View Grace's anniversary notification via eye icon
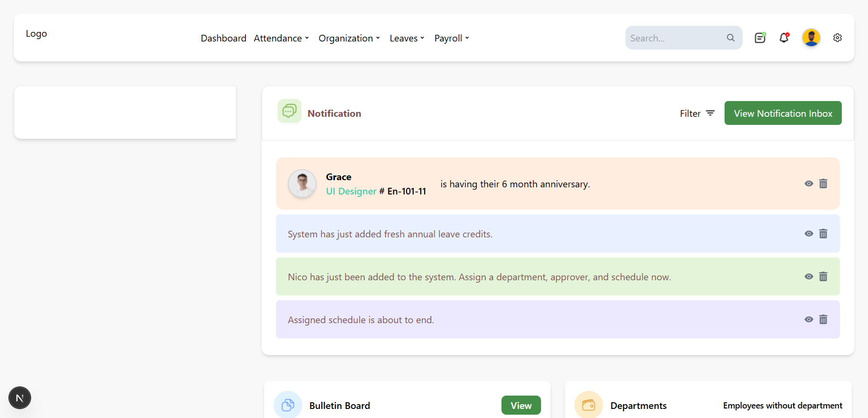868x418 pixels. [809, 184]
